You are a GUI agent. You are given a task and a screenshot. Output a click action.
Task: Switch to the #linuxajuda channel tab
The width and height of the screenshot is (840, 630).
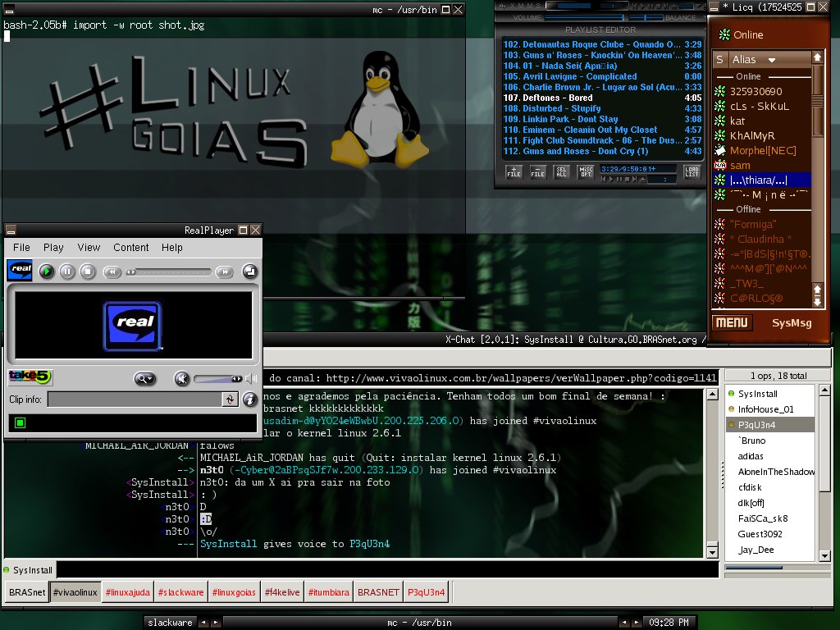pyautogui.click(x=127, y=592)
